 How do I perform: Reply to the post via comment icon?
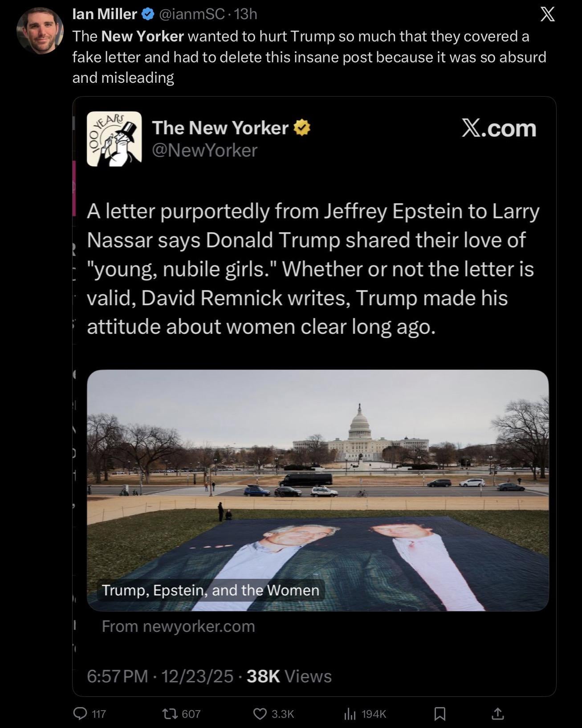(80, 714)
